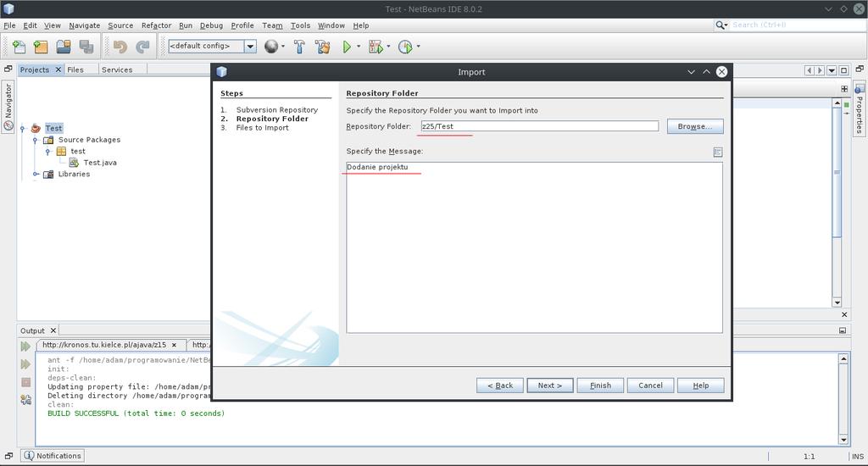The width and height of the screenshot is (868, 466).
Task: Click the Repository Folder text field
Action: click(x=540, y=126)
